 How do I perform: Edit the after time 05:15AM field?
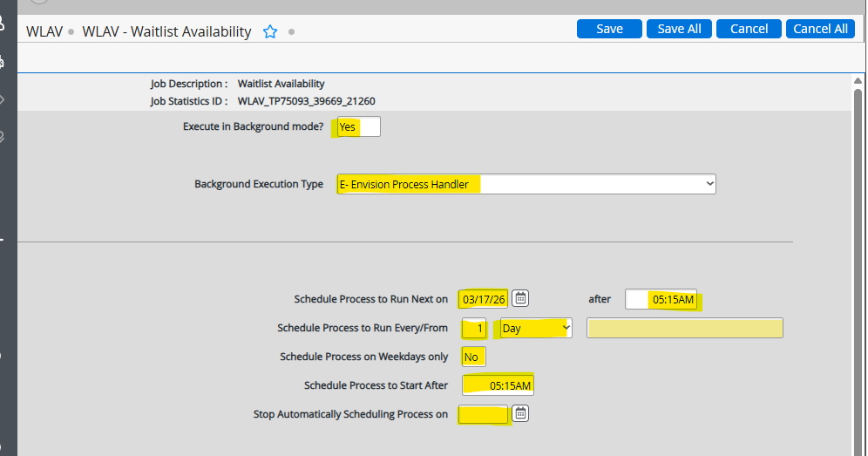tap(661, 299)
